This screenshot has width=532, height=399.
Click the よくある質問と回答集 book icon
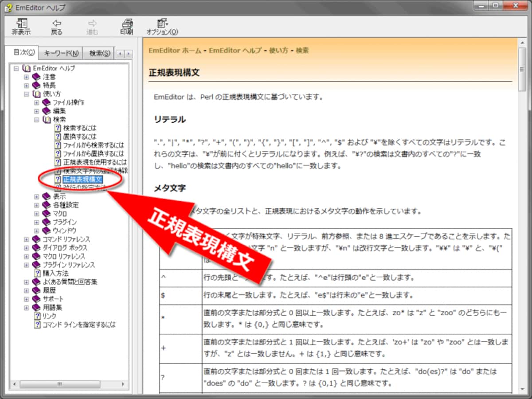click(36, 282)
